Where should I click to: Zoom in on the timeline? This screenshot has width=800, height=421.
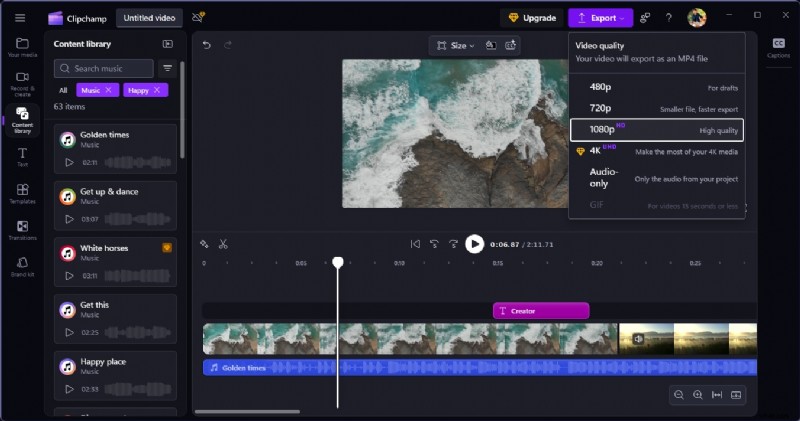pos(698,395)
